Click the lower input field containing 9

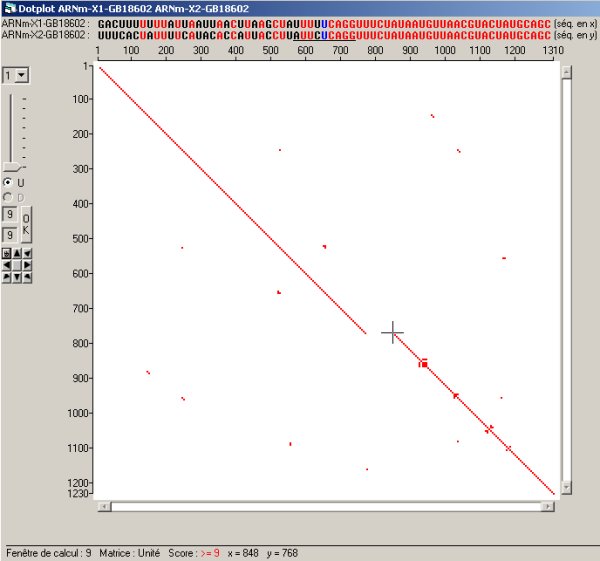pyautogui.click(x=10, y=235)
